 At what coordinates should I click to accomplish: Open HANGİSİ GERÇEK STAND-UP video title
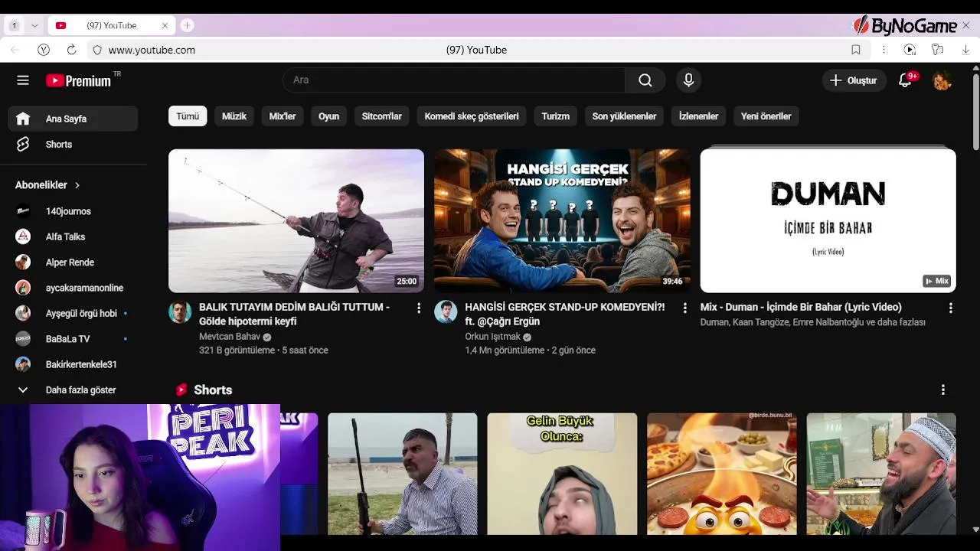click(564, 314)
